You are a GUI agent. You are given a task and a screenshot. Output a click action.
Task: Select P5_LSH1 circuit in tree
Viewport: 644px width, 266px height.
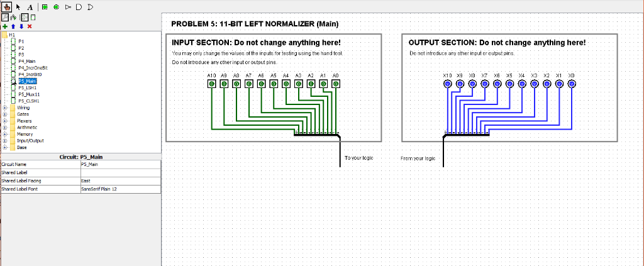coord(27,87)
